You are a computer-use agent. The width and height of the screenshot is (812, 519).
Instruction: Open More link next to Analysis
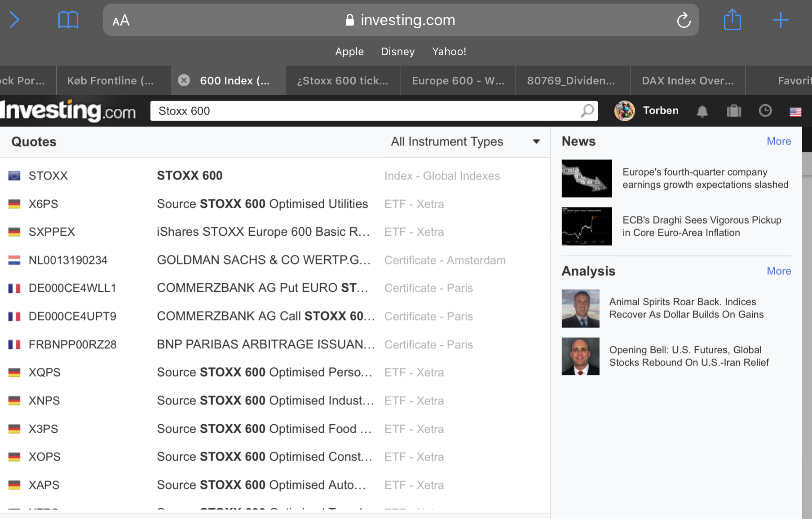coord(779,271)
